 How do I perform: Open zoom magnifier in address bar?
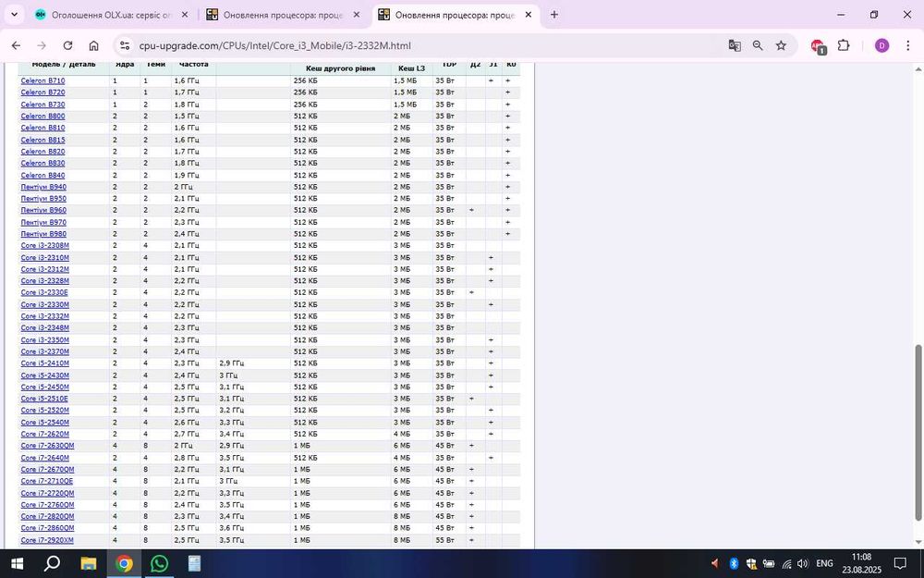(x=758, y=45)
